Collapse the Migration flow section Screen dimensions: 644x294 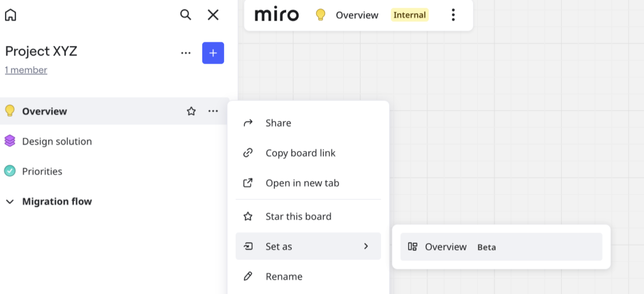(x=10, y=201)
